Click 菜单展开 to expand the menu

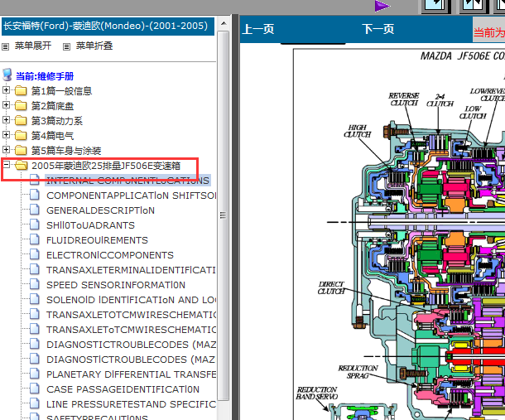tap(33, 46)
